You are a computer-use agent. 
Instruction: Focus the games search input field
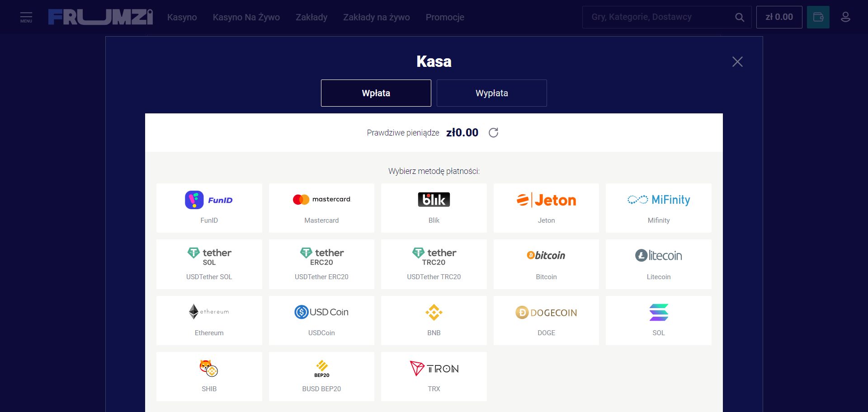658,17
